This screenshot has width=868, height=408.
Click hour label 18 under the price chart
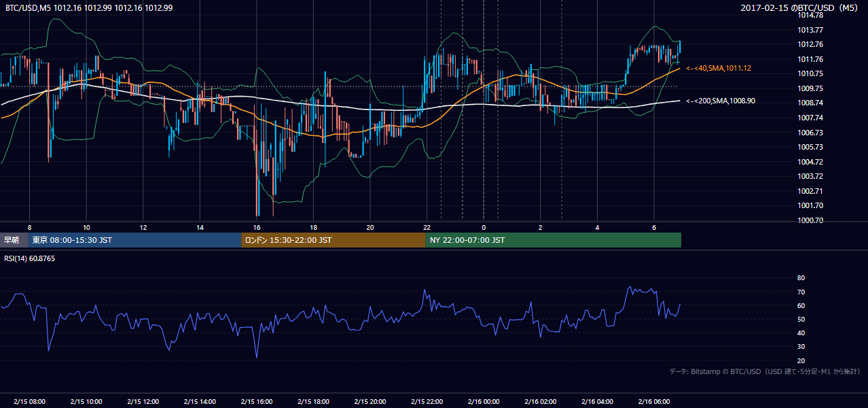tap(313, 227)
